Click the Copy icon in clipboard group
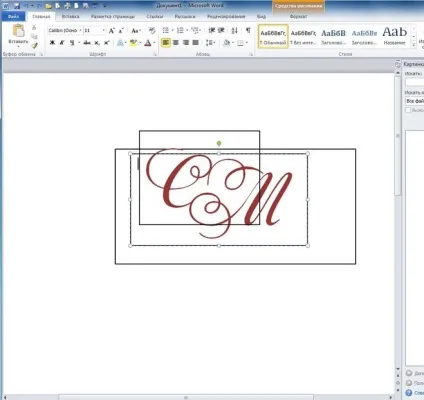The image size is (424, 400). (x=34, y=36)
